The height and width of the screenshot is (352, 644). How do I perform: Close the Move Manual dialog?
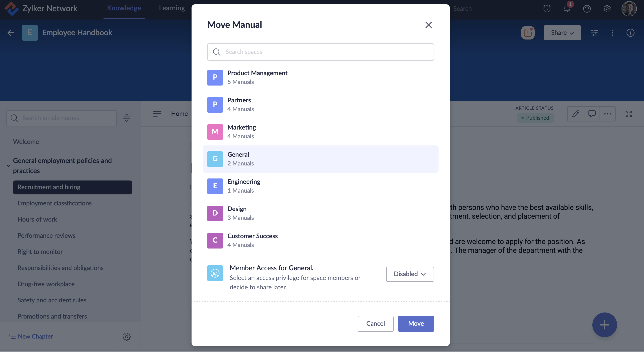tap(428, 25)
